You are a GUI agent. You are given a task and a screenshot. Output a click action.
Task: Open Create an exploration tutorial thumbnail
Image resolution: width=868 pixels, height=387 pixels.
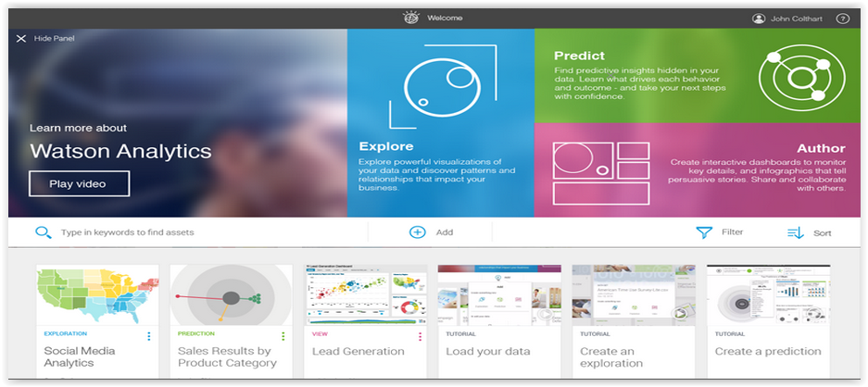click(634, 294)
